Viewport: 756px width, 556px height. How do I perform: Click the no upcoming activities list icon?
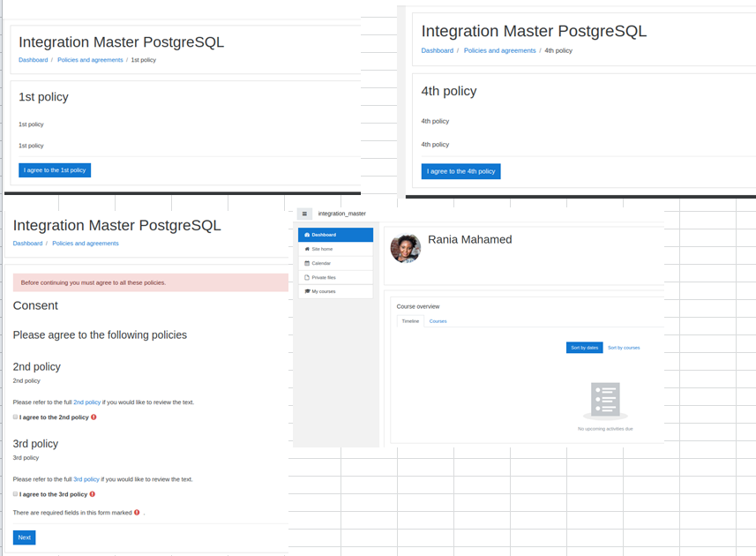pyautogui.click(x=605, y=401)
